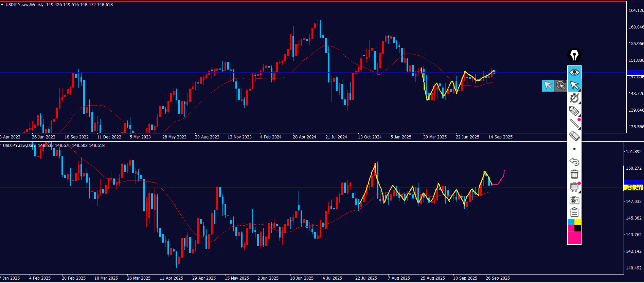Click the triangle beside the USDJPY.raw,Weekly title
Viewport: 644px width, 283px height.
tap(2, 5)
